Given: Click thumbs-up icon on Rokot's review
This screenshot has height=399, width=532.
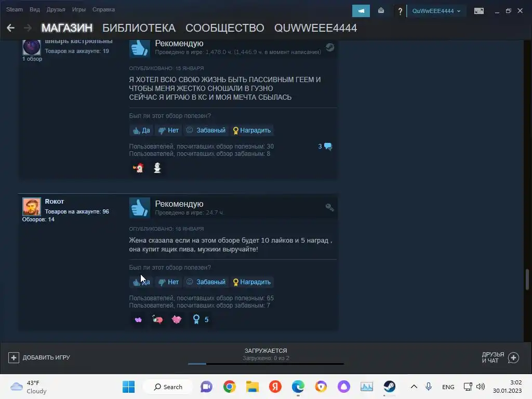Looking at the screenshot, I should point(139,208).
